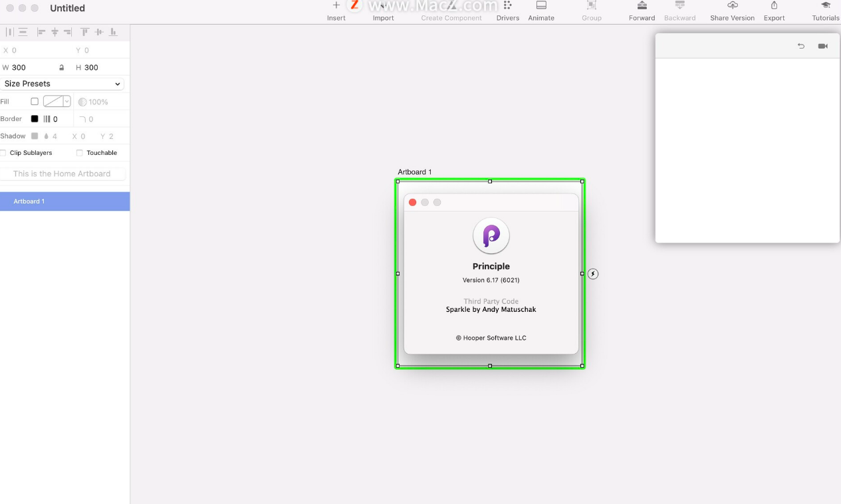This screenshot has width=841, height=504.
Task: Align layers to vertical center
Action: coord(99,32)
